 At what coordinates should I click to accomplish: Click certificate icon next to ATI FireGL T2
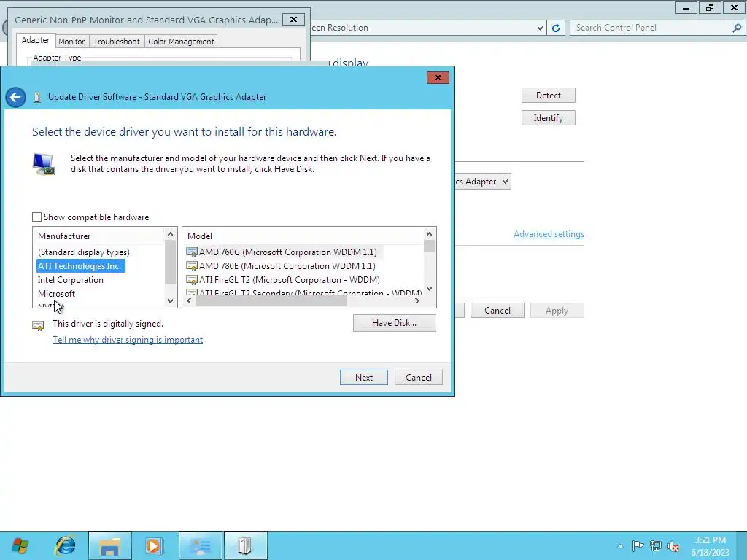(192, 280)
